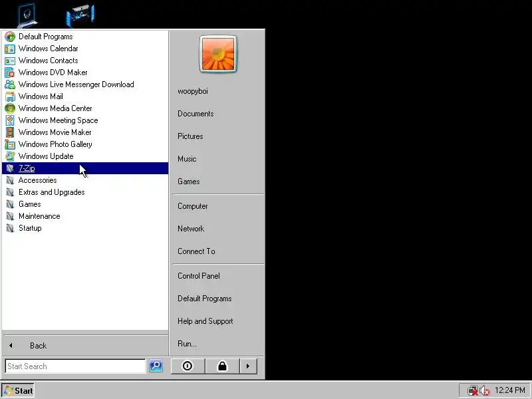
Task: Open the woopyboi user folder
Action: tap(193, 91)
